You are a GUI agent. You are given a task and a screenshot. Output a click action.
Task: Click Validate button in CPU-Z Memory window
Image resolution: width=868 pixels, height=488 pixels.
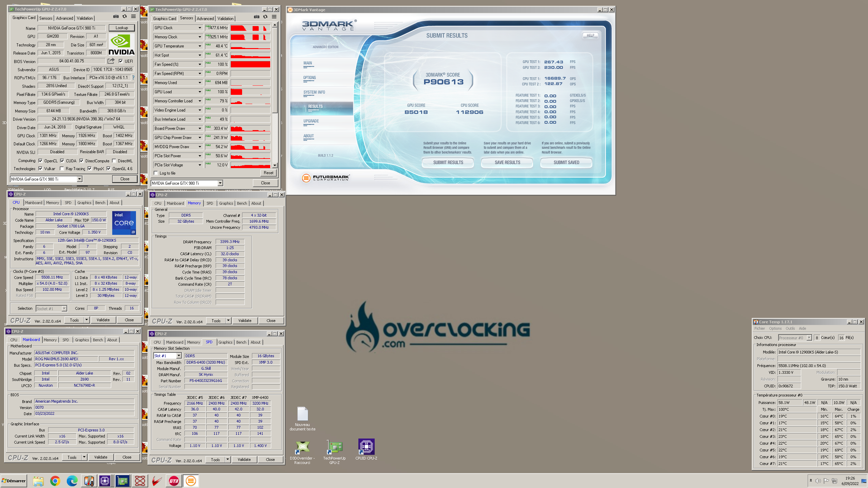point(244,321)
